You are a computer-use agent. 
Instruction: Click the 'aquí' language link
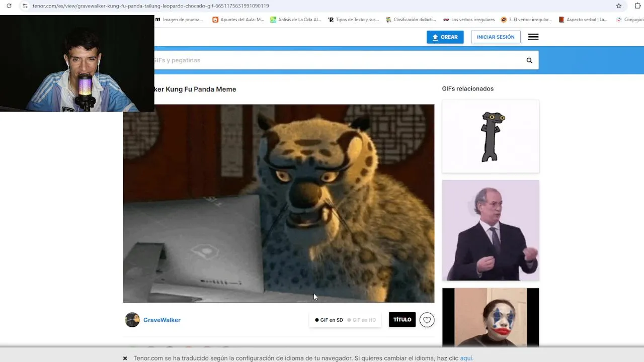click(466, 358)
